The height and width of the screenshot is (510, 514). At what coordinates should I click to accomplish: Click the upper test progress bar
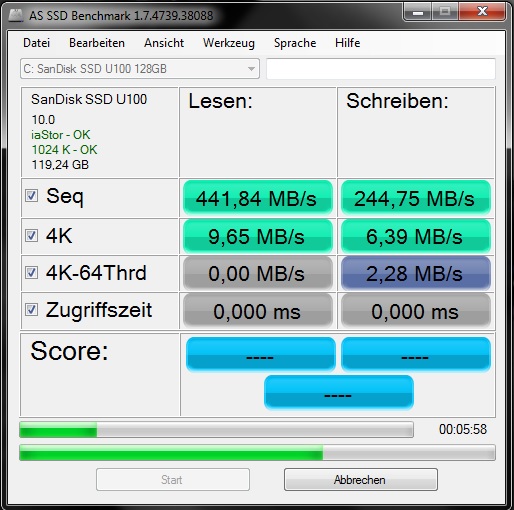(x=216, y=429)
